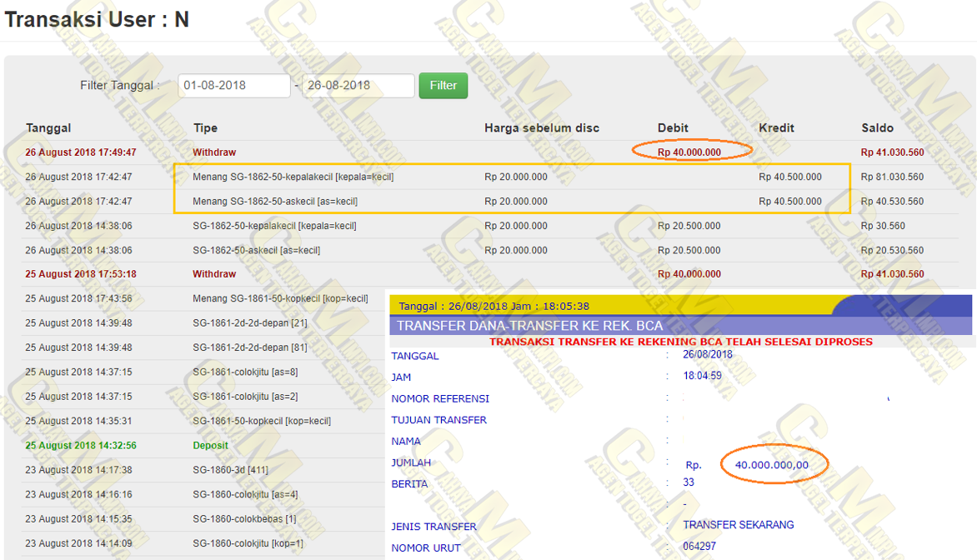
Task: Click the Debit column header
Action: pos(673,127)
